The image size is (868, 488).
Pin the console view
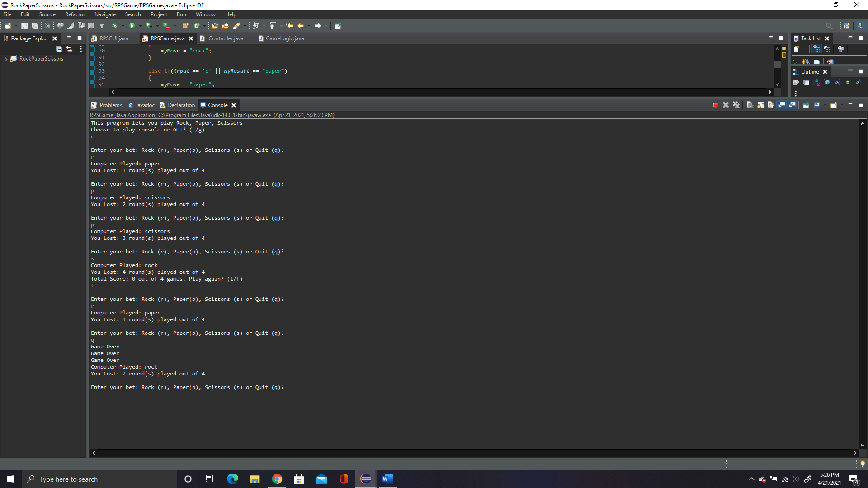(x=806, y=105)
